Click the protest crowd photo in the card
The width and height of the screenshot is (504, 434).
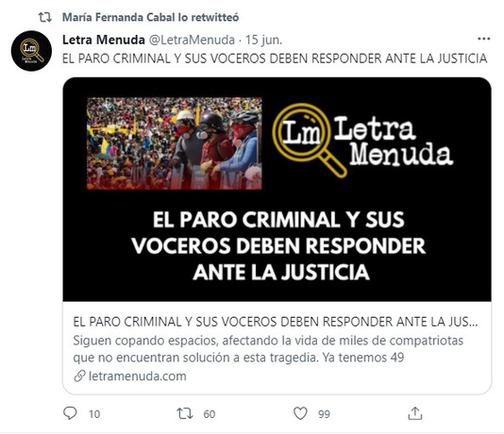[x=175, y=143]
